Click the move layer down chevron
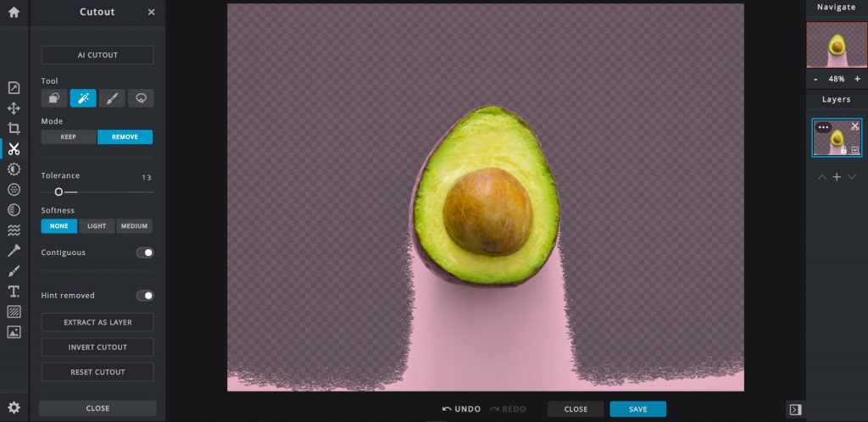The width and height of the screenshot is (868, 422). point(852,177)
